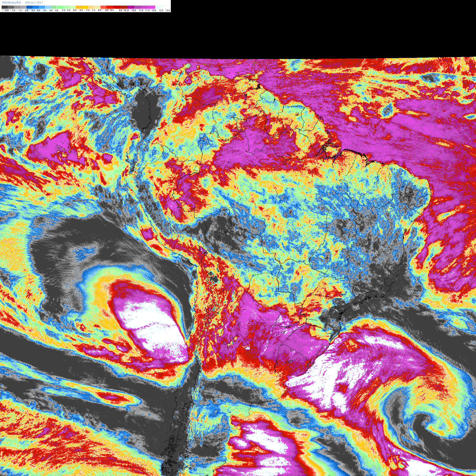
Task: Click the 'INSOLAÇÃO' legend title
Action: (x=12, y=2)
